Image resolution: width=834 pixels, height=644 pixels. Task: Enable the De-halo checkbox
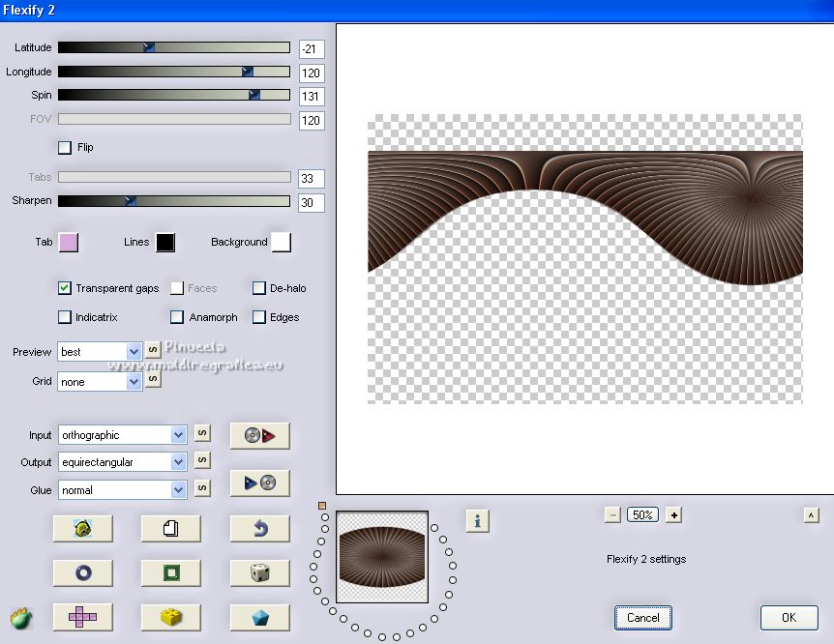pyautogui.click(x=258, y=288)
